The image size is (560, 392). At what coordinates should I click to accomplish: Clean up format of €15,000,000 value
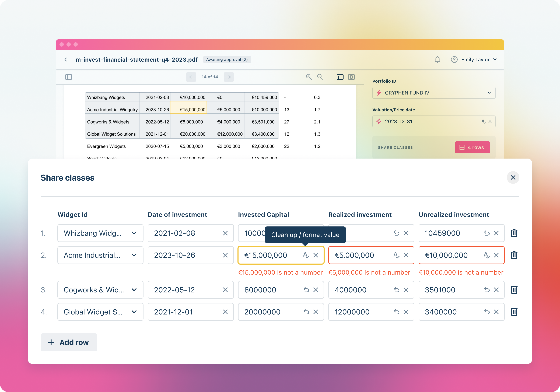tap(306, 255)
